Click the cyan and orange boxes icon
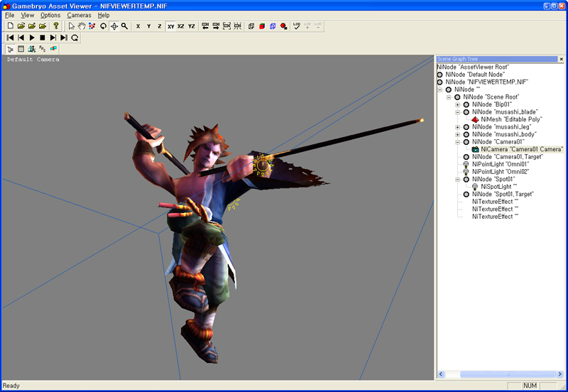This screenshot has height=392, width=568. point(53,49)
